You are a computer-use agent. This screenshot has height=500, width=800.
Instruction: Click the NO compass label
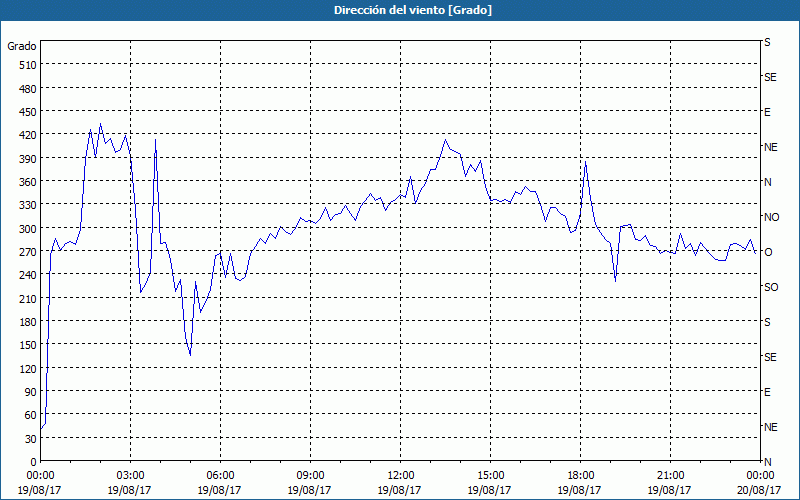(771, 217)
